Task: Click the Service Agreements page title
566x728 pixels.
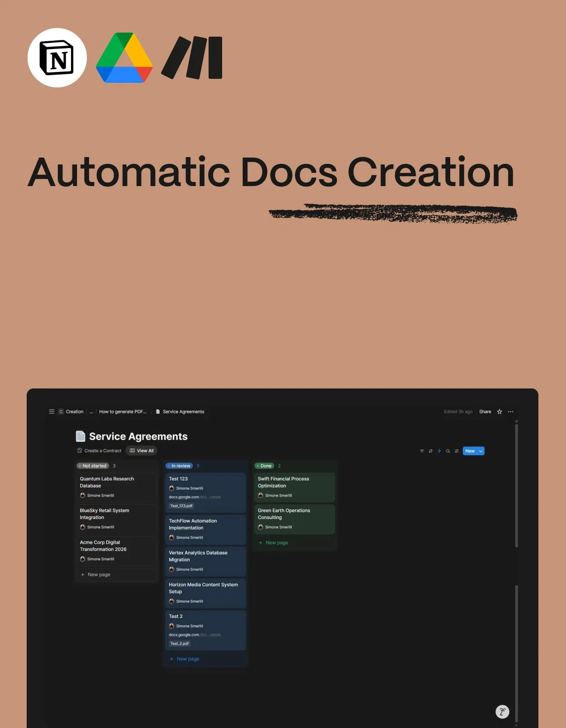Action: click(x=138, y=436)
